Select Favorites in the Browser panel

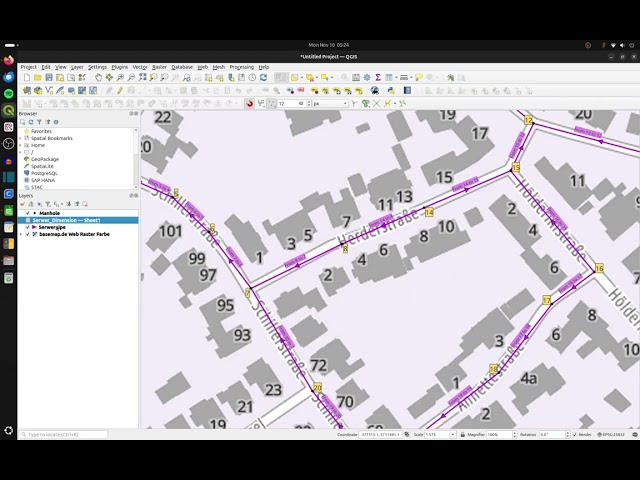[x=41, y=131]
